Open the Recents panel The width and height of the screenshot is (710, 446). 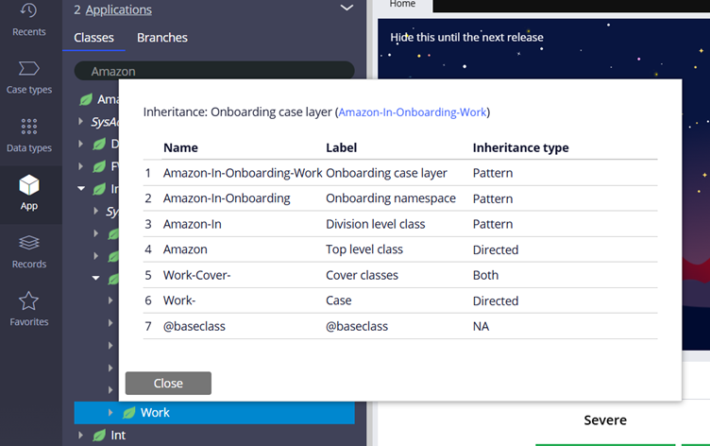point(29,18)
